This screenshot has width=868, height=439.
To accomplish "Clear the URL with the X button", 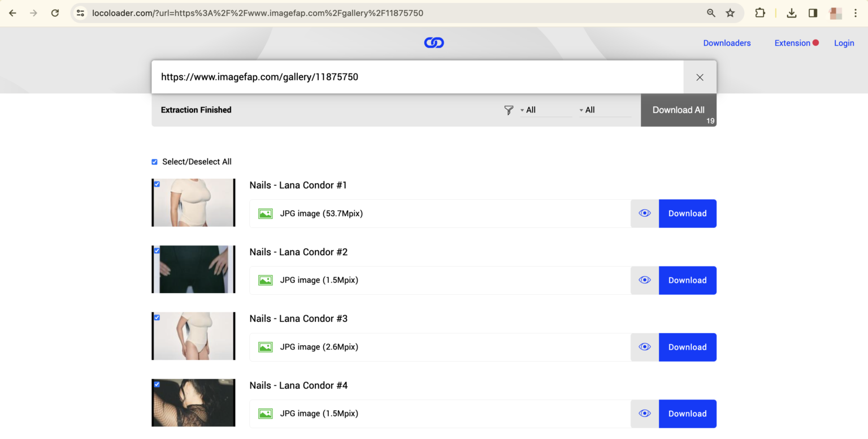I will click(x=700, y=77).
